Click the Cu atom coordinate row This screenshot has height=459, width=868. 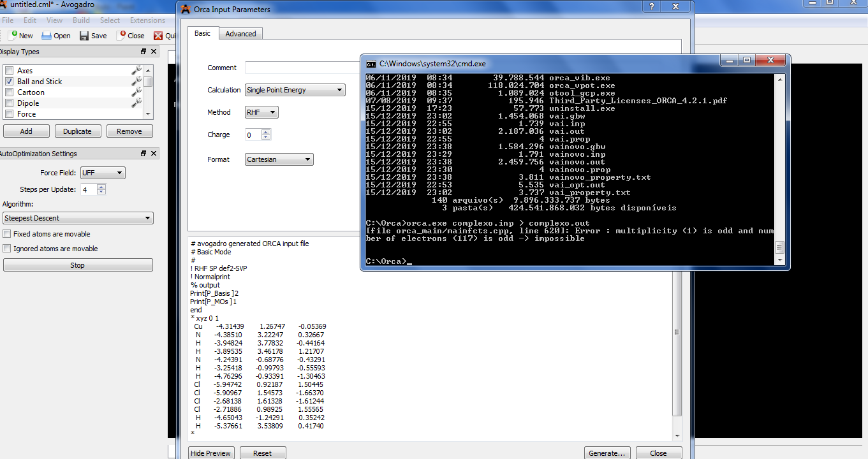[260, 326]
